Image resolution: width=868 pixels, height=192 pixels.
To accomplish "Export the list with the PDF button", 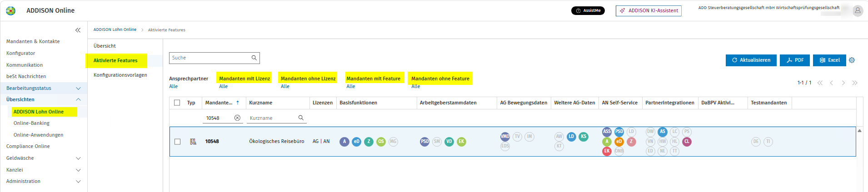I will [795, 60].
